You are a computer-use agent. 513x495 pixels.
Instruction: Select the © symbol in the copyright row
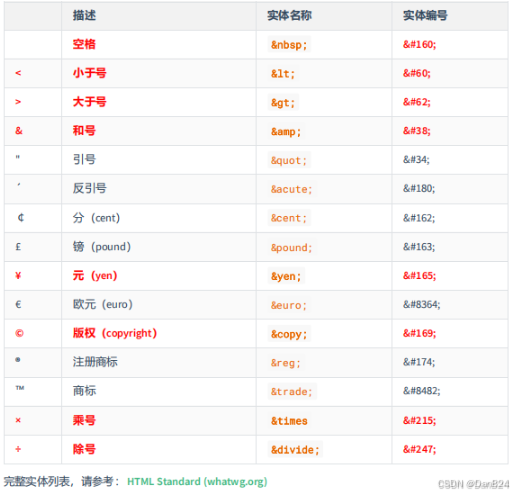click(19, 333)
